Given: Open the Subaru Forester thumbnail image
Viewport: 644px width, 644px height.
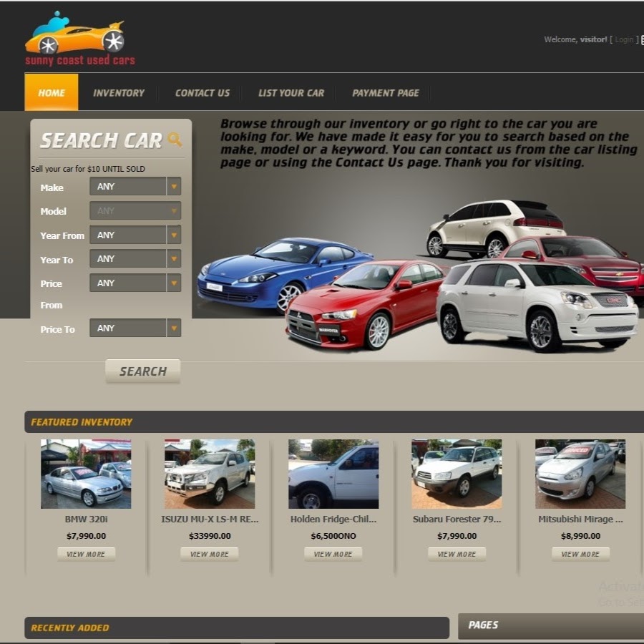Looking at the screenshot, I should tap(457, 474).
